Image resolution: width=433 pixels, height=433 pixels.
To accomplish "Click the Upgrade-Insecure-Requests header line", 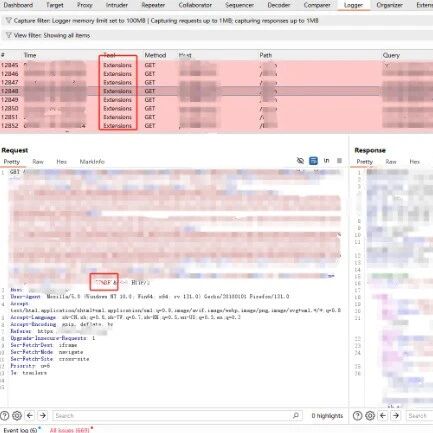I will (x=53, y=338).
